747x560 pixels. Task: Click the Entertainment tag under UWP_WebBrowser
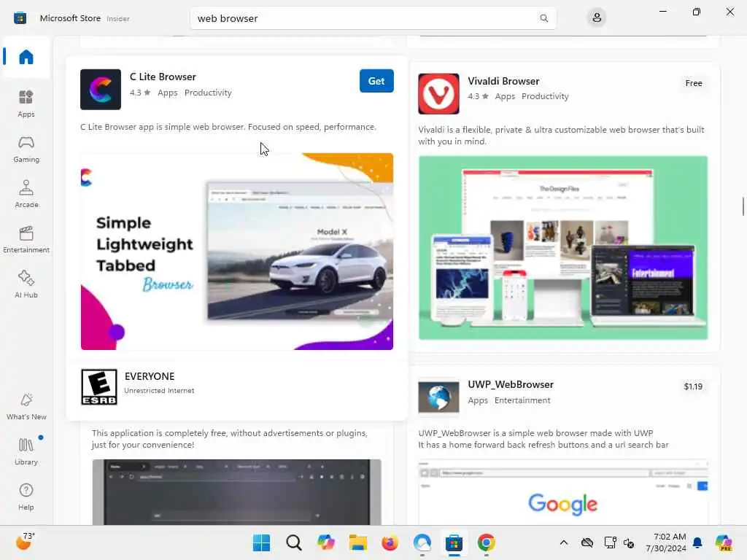(x=522, y=400)
